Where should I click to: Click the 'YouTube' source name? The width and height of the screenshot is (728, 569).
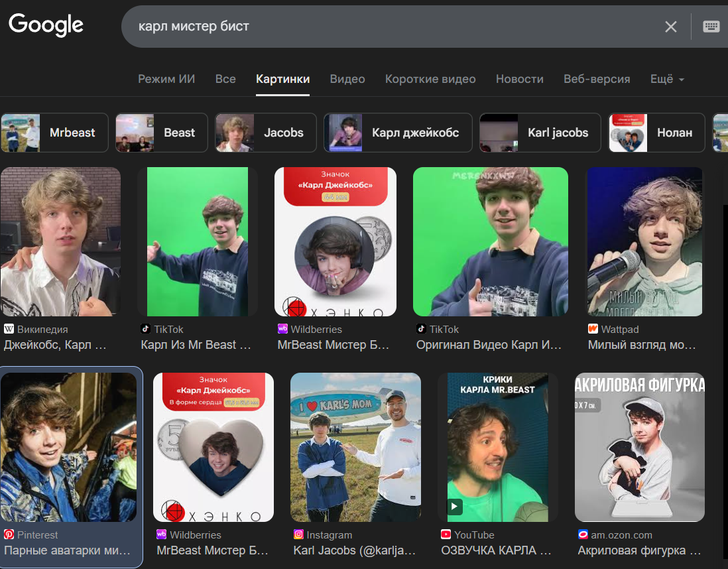pos(474,535)
